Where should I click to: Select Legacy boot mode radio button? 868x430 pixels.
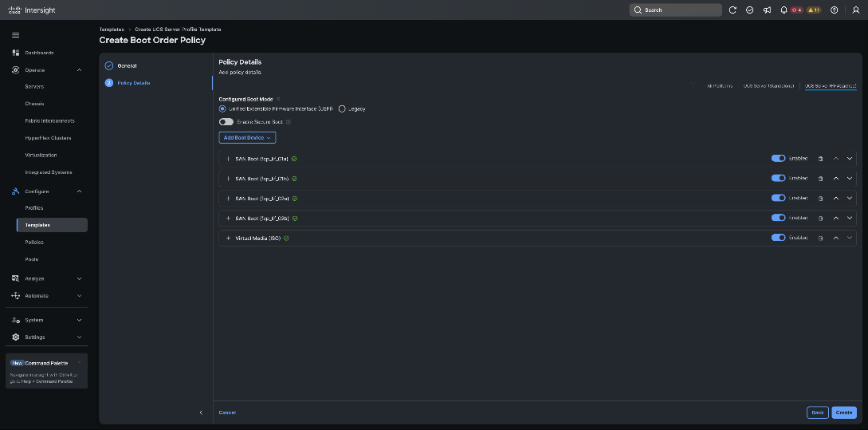(342, 108)
